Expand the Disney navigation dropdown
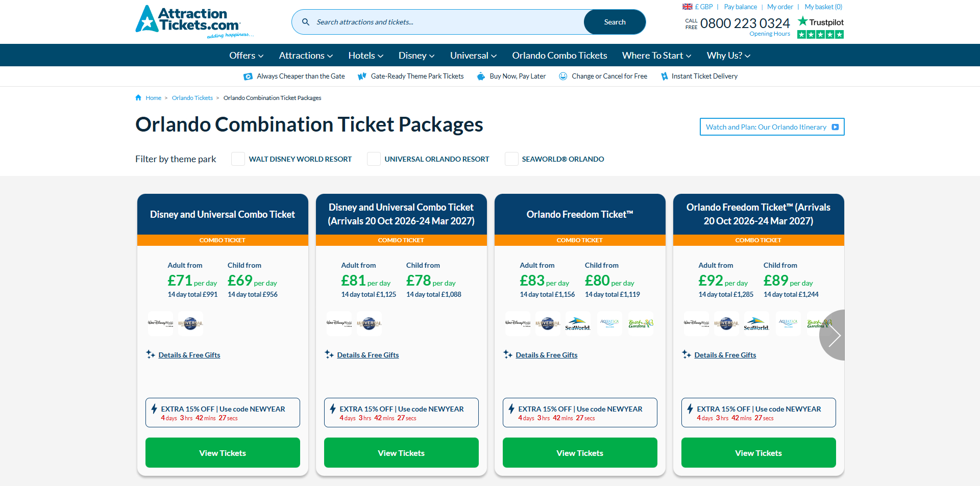The image size is (980, 486). 416,55
